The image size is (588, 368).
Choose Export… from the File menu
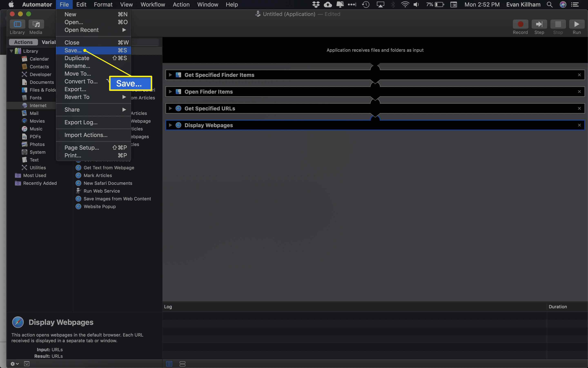click(75, 89)
